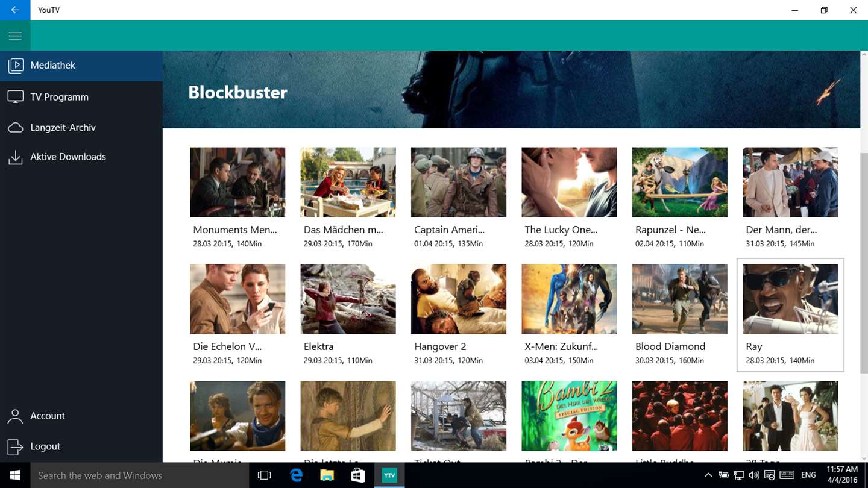Viewport: 868px width, 488px height.
Task: Open Windows Start menu
Action: point(15,475)
